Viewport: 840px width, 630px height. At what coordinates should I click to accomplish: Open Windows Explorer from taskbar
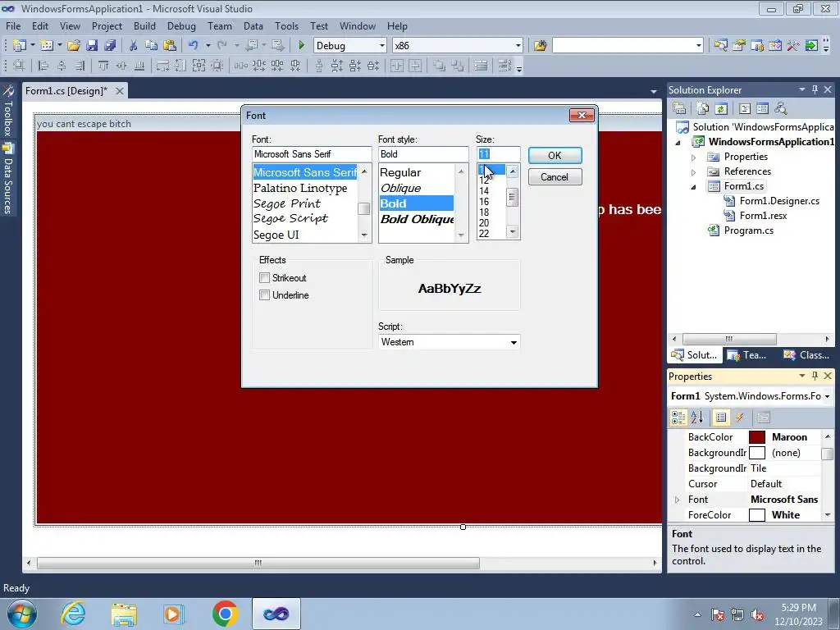click(x=124, y=614)
